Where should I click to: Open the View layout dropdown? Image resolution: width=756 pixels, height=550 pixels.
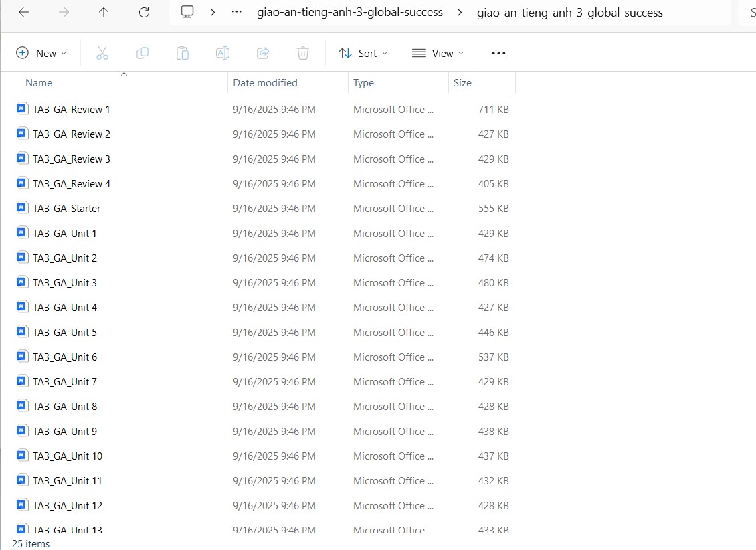click(x=438, y=53)
